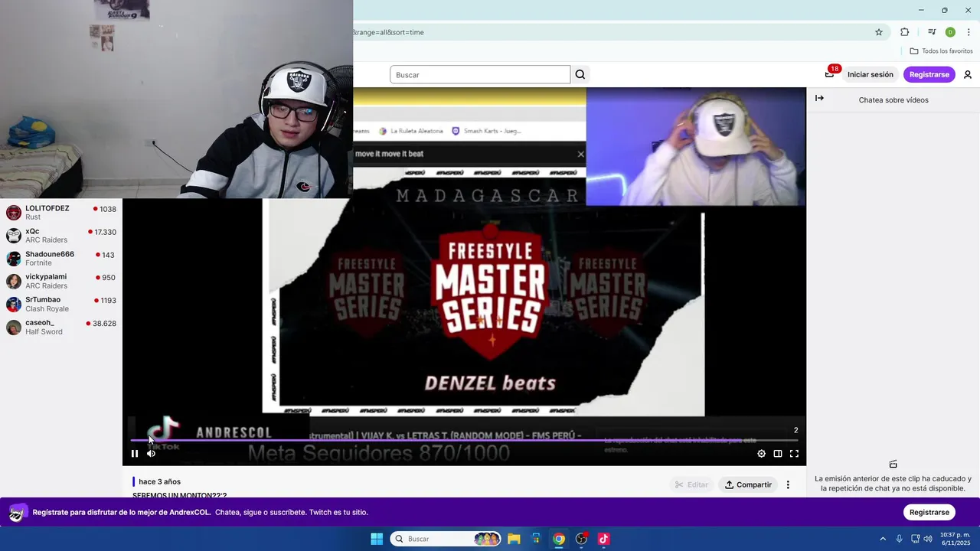Enter fullscreen with the player's fullscreen icon

point(794,454)
